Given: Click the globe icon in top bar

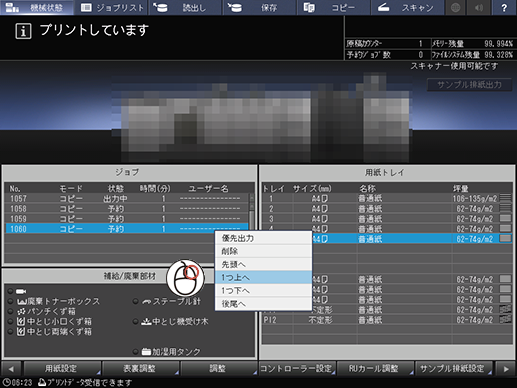Looking at the screenshot, I should 455,7.
